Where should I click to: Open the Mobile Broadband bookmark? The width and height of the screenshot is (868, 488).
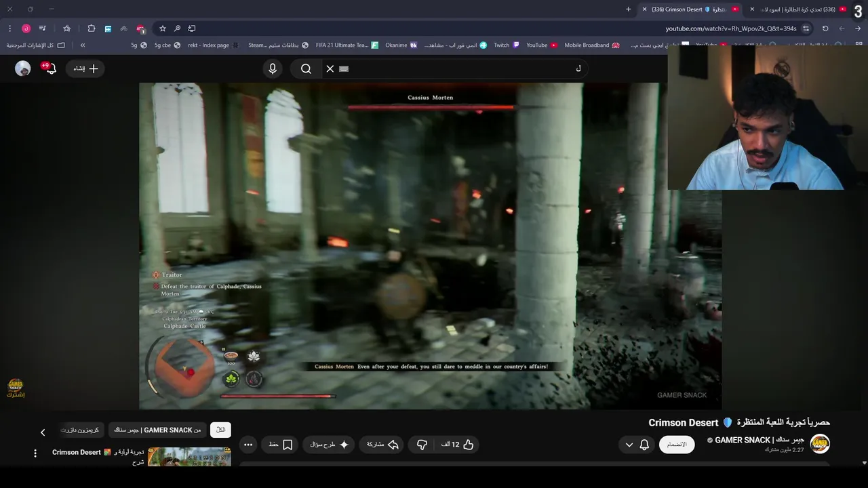(x=592, y=45)
